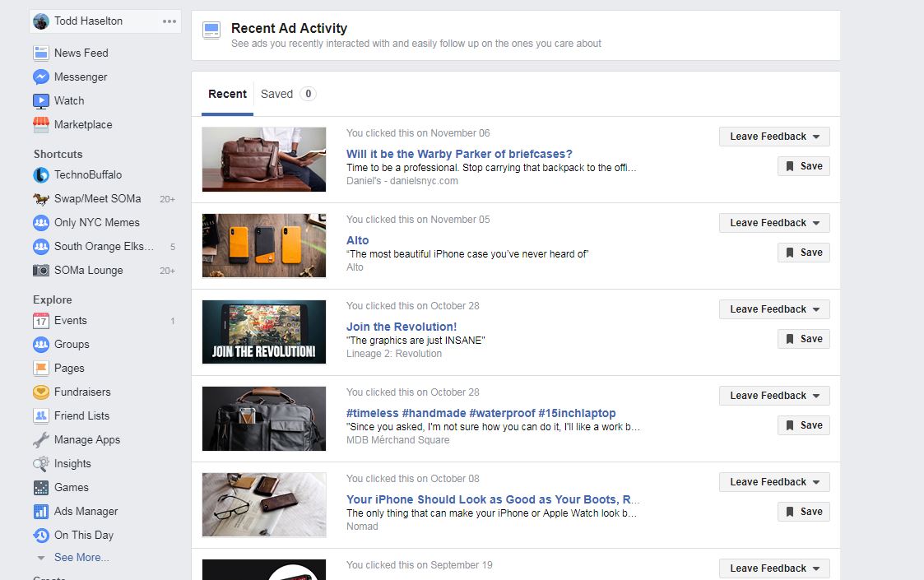
Task: Open Join the Revolution game thumbnail
Action: pos(264,332)
